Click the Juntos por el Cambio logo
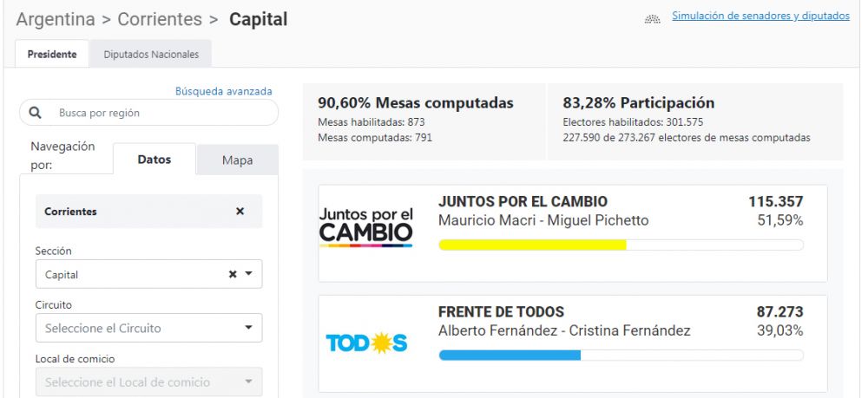 [x=365, y=227]
